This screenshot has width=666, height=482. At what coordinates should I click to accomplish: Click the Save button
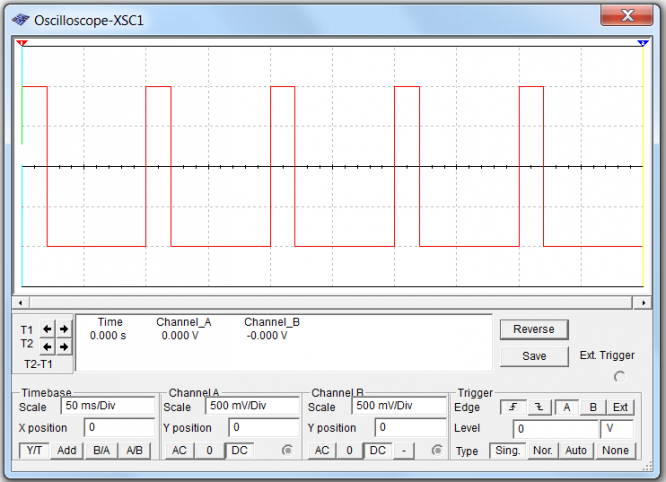click(534, 356)
